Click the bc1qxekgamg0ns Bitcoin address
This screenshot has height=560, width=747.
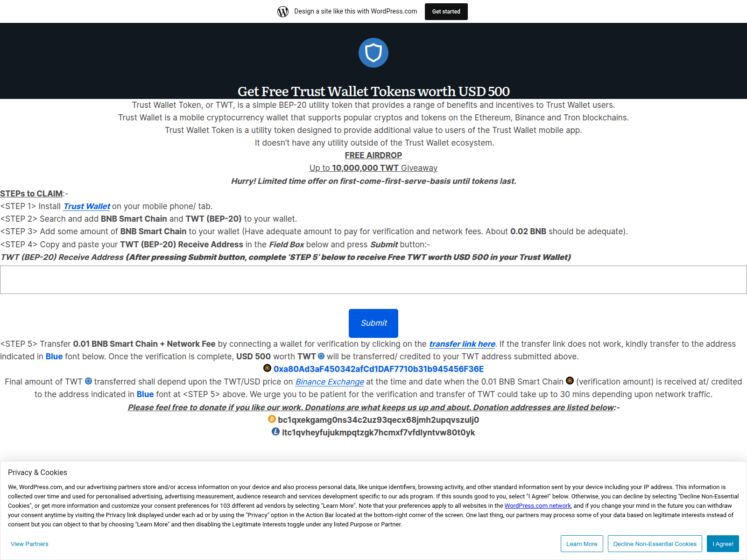[379, 420]
